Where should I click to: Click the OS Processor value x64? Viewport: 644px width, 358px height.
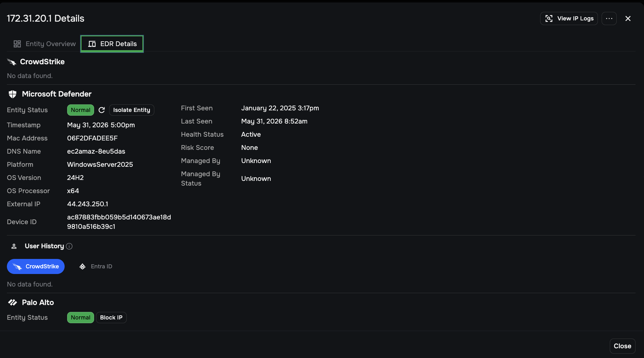click(x=73, y=191)
